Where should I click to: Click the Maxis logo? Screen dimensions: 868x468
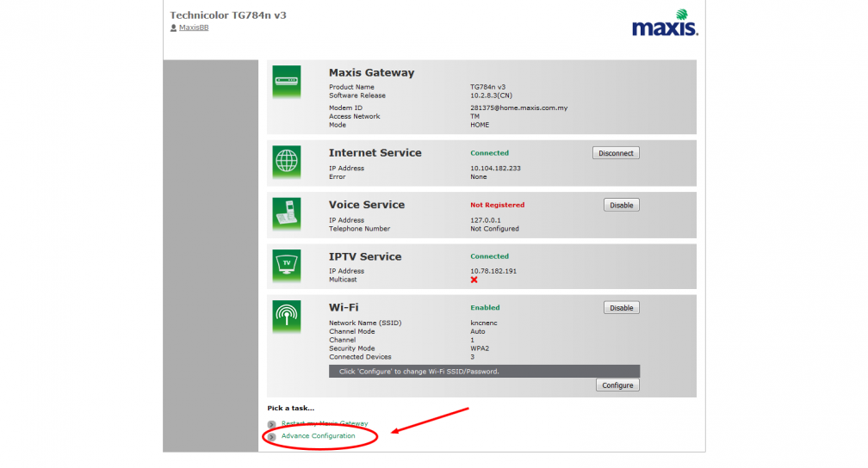point(665,22)
